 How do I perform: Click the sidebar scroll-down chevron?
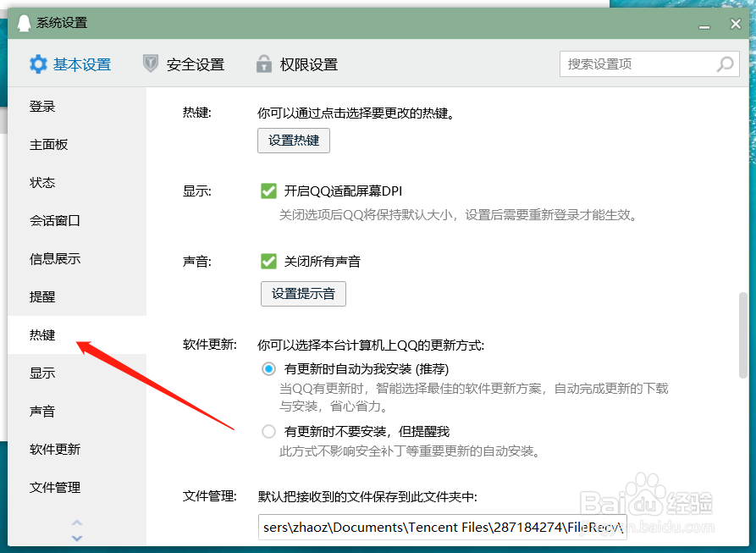click(77, 538)
